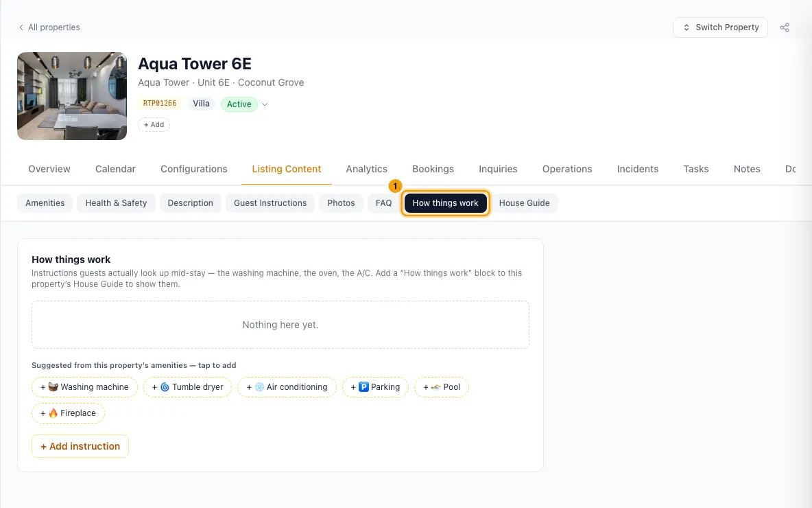Open the Notes tab
Screen dimensions: 812x508
(747, 169)
